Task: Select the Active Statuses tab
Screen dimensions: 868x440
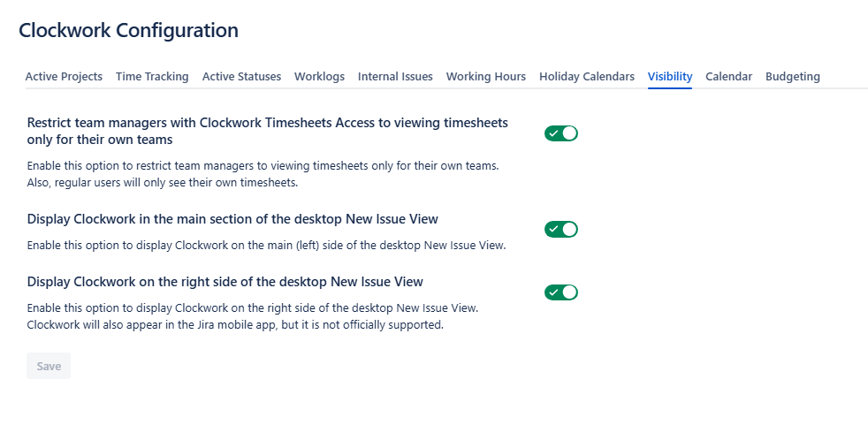Action: [241, 76]
